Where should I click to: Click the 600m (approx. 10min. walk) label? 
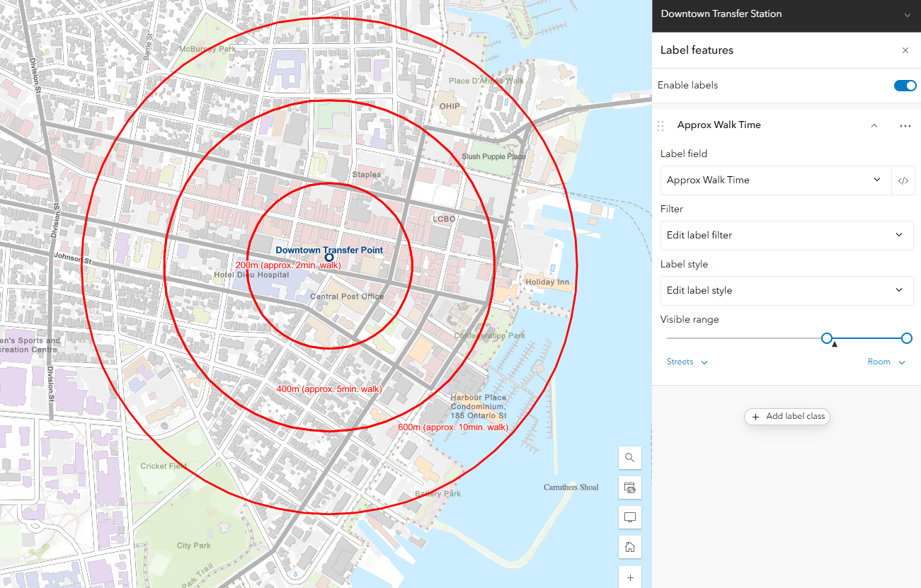click(x=453, y=427)
